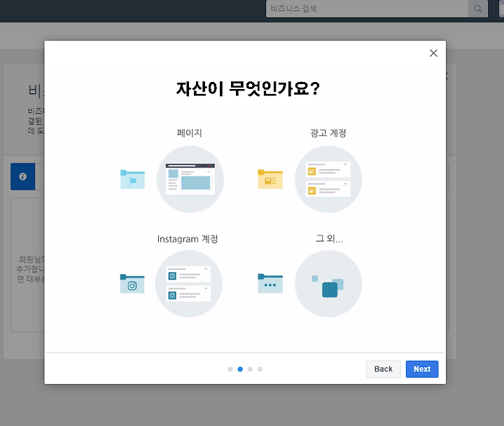This screenshot has height=426, width=504.
Task: Click the Next button
Action: tap(421, 369)
